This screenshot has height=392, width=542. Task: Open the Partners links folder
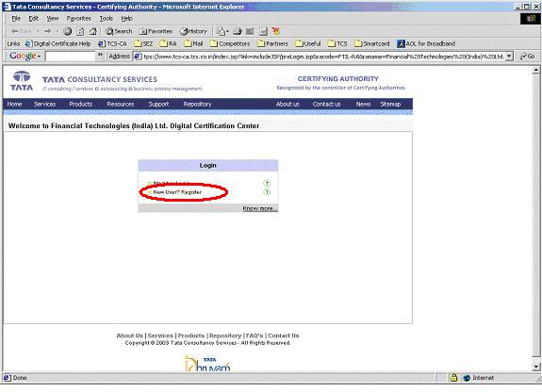[x=272, y=43]
